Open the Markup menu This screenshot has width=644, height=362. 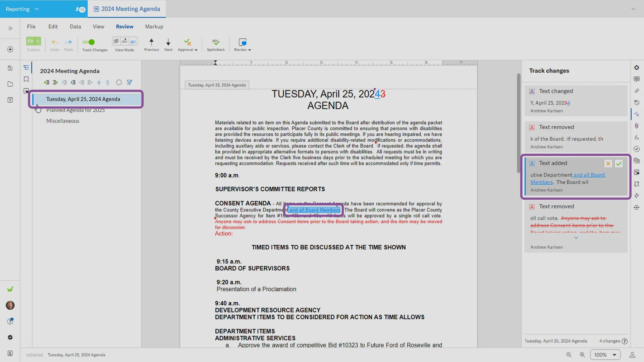coord(154,26)
